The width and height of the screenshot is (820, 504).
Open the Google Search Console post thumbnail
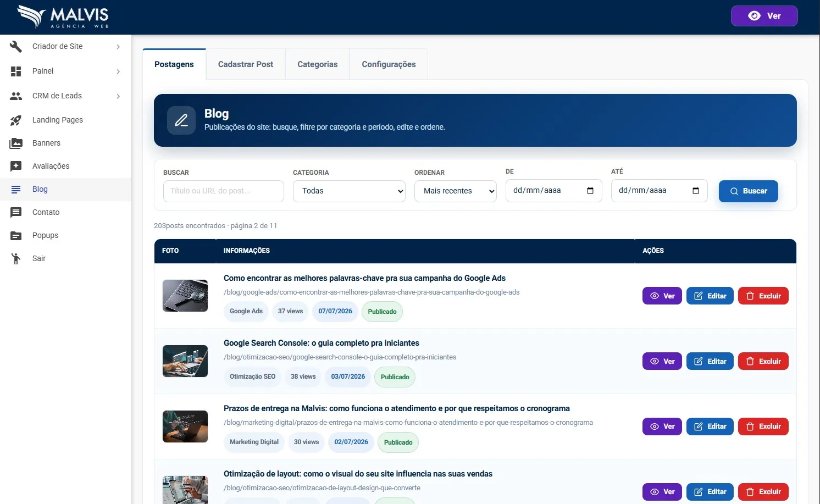pos(185,361)
